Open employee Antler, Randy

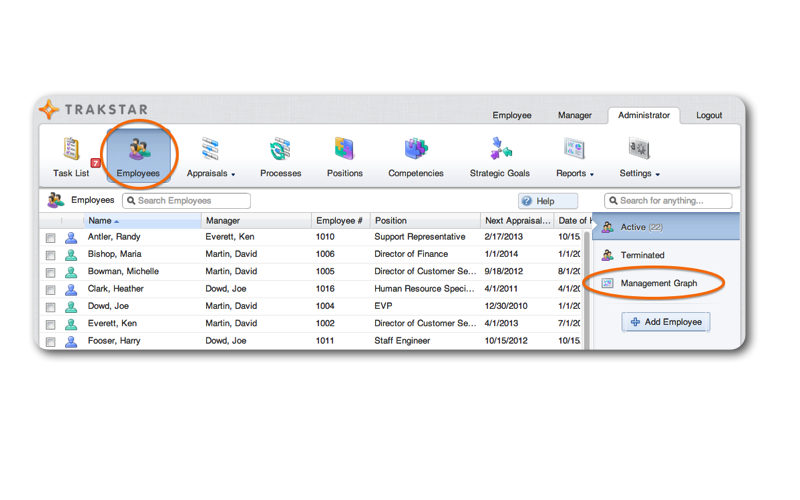(x=114, y=237)
